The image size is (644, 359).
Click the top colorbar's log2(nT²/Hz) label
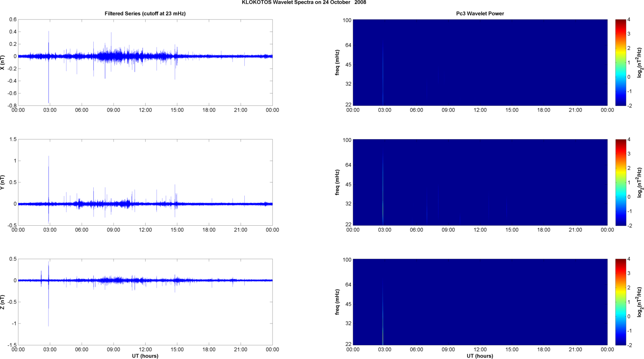640,62
